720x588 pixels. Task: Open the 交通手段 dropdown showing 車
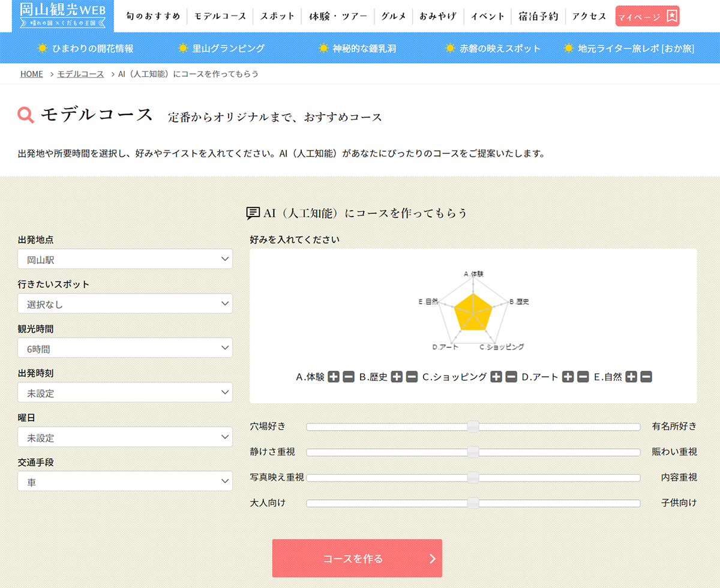tap(125, 481)
